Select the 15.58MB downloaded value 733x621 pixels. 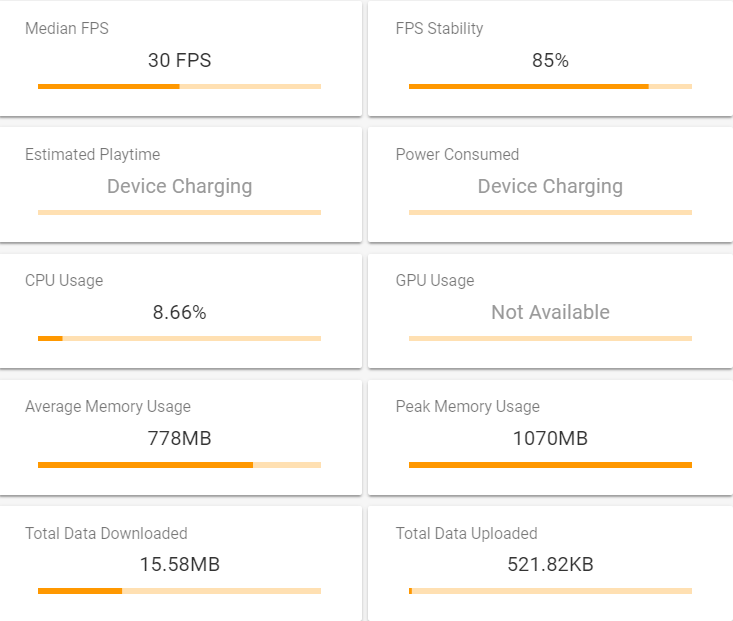(x=180, y=564)
